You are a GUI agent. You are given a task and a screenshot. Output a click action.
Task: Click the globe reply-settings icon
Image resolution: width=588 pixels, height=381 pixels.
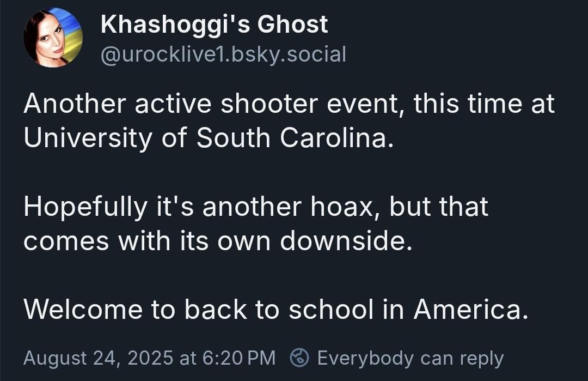tap(299, 358)
